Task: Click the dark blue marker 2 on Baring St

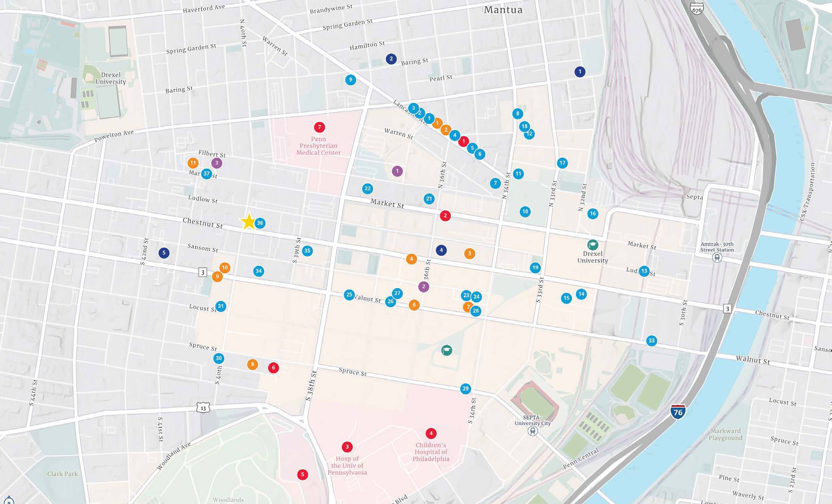Action: 391,59
